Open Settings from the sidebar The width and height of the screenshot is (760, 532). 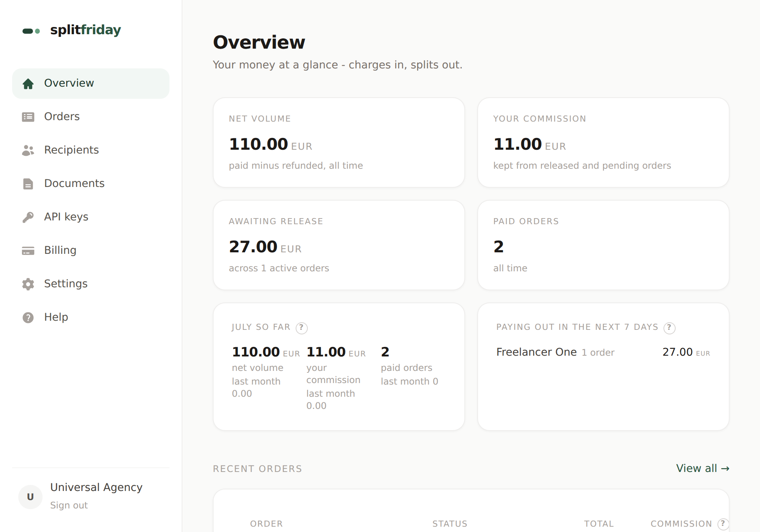91,284
